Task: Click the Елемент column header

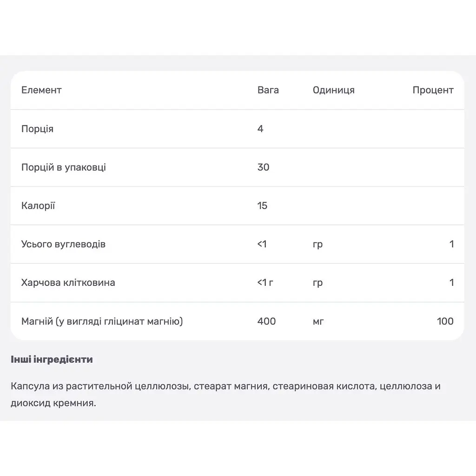Action: click(41, 90)
